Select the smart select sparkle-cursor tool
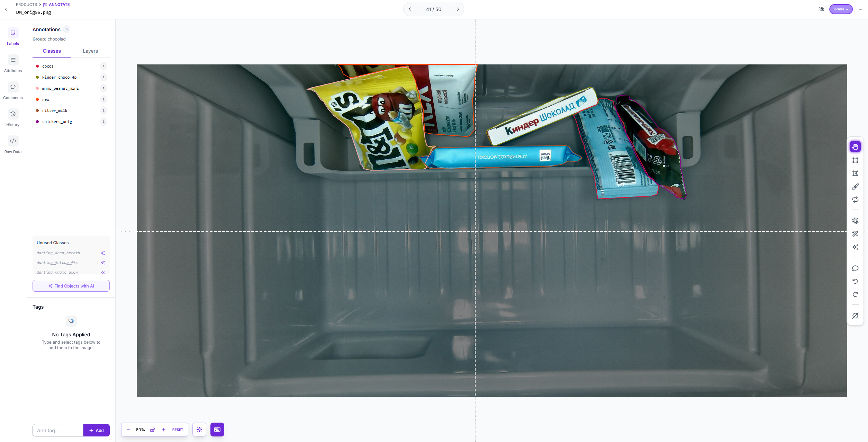This screenshot has height=442, width=868. 855,221
